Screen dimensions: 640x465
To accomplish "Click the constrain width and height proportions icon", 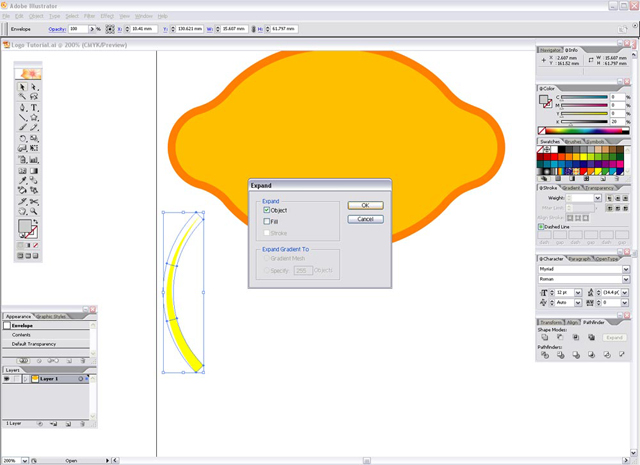I will [253, 29].
